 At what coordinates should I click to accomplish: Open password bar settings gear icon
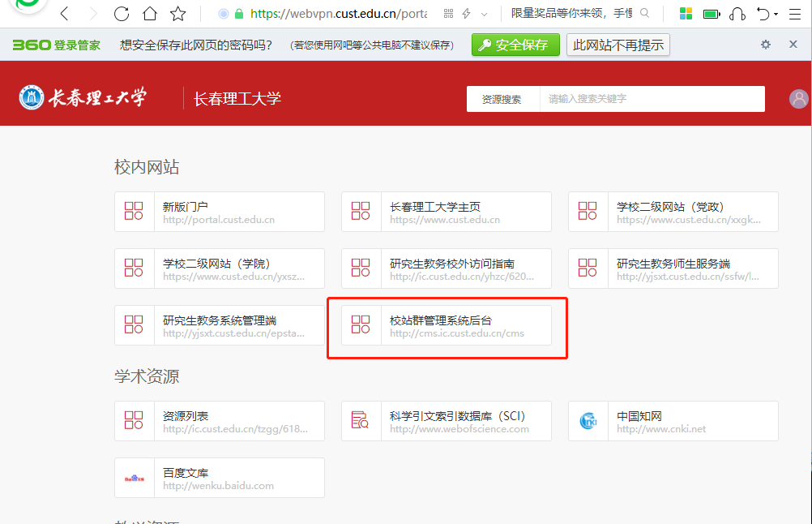click(x=766, y=45)
